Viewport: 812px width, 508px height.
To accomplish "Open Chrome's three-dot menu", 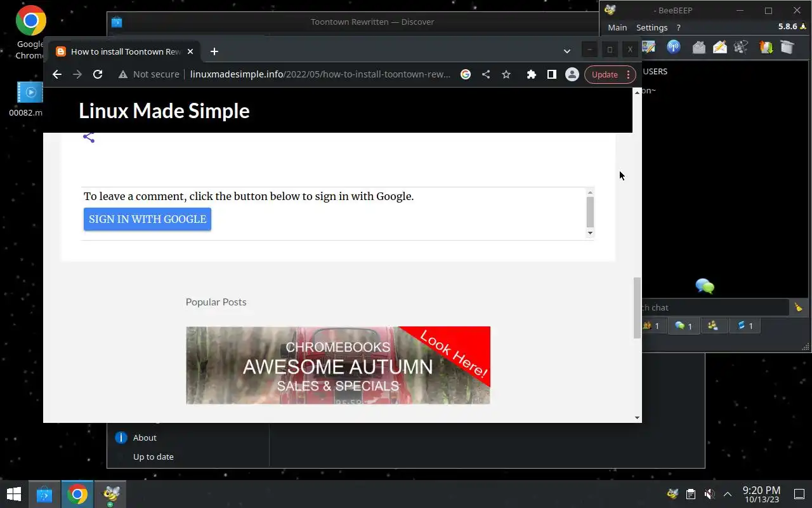I will [x=628, y=74].
